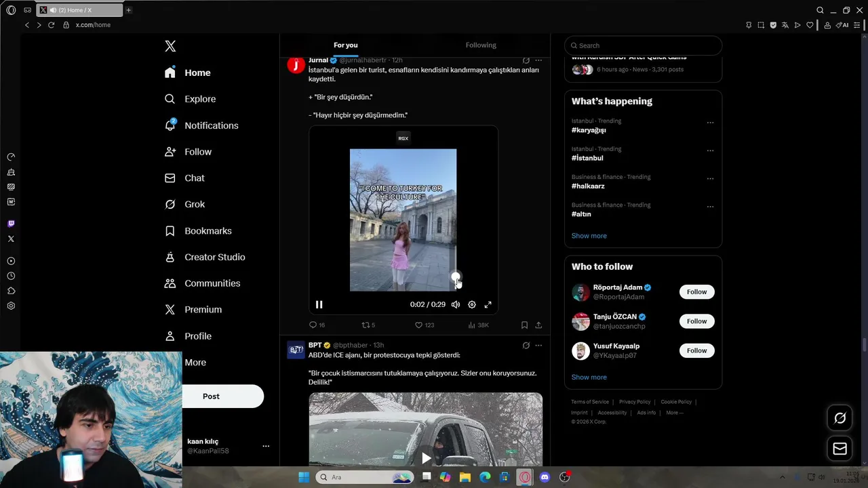Click the X search field
This screenshot has width=868, height=488.
pyautogui.click(x=643, y=45)
